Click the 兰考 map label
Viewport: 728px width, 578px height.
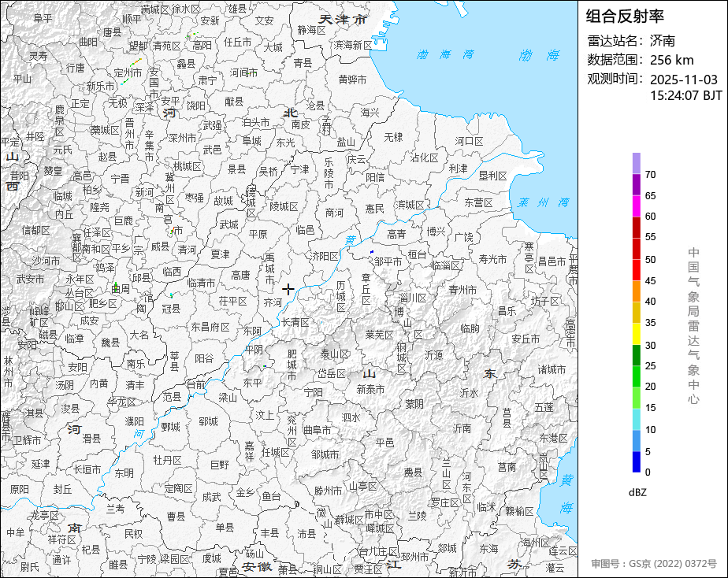click(115, 509)
